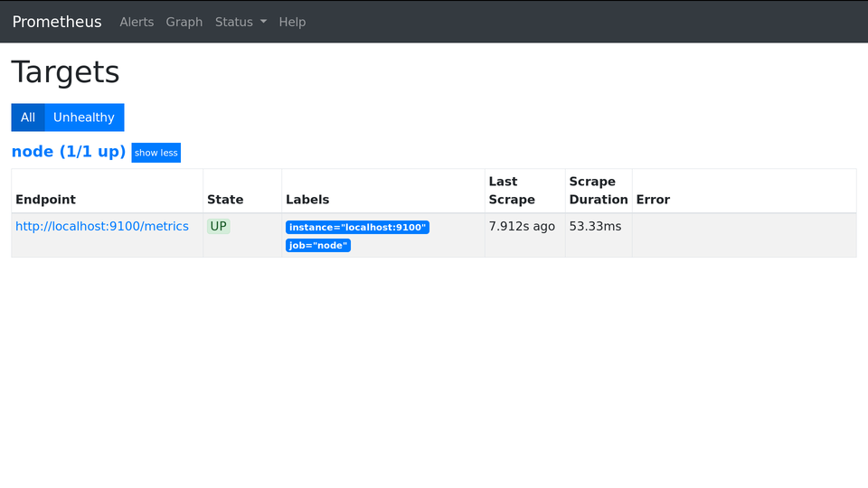Screen dimensions: 868x488
Task: Click the job="node" label badge
Action: coord(318,245)
